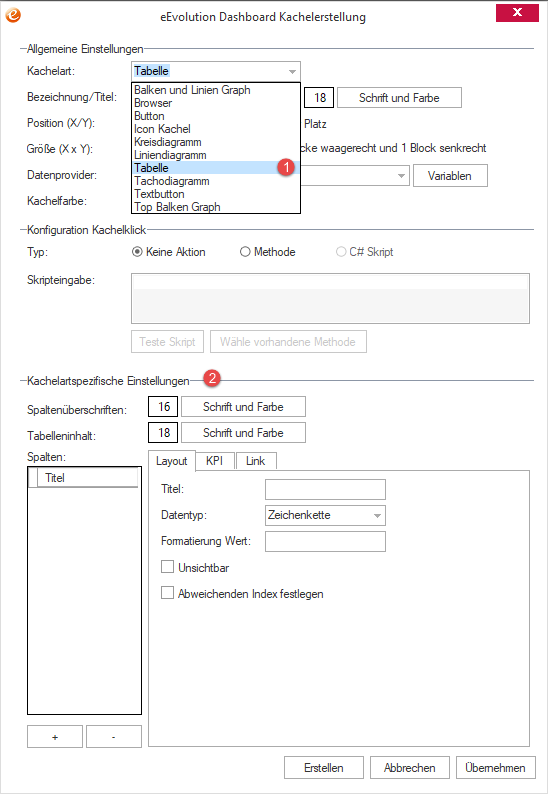This screenshot has width=548, height=794.
Task: Click the Erstellen button
Action: pyautogui.click(x=324, y=768)
